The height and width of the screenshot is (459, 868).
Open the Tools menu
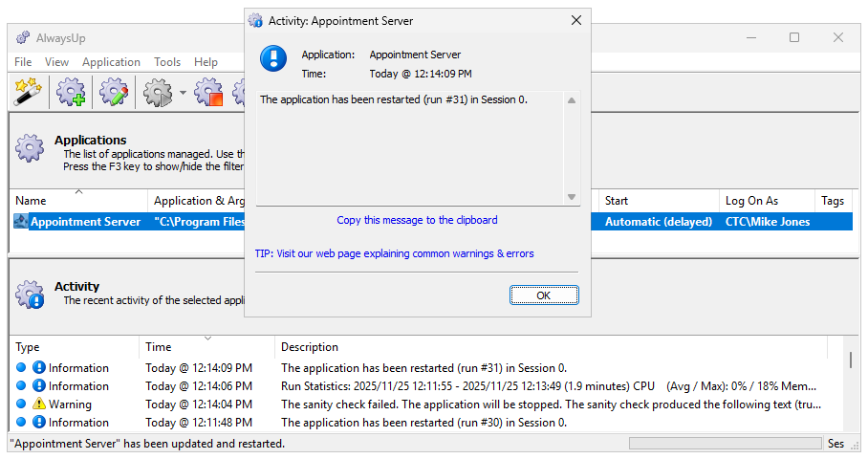point(167,62)
